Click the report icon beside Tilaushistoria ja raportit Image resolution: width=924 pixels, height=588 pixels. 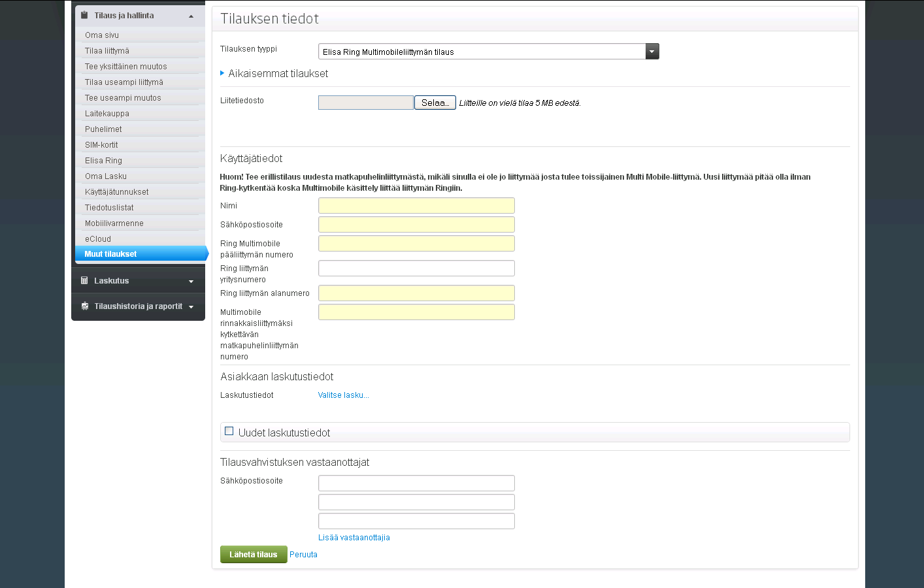(x=84, y=306)
